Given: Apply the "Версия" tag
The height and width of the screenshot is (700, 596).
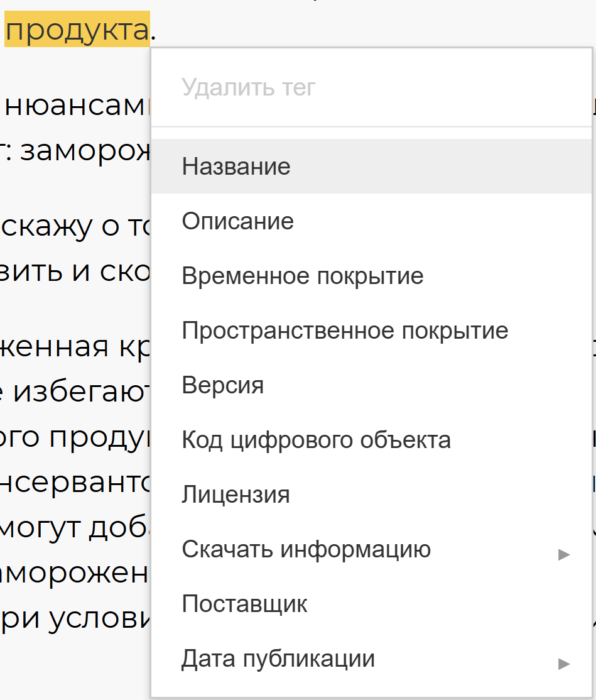Looking at the screenshot, I should tap(222, 385).
